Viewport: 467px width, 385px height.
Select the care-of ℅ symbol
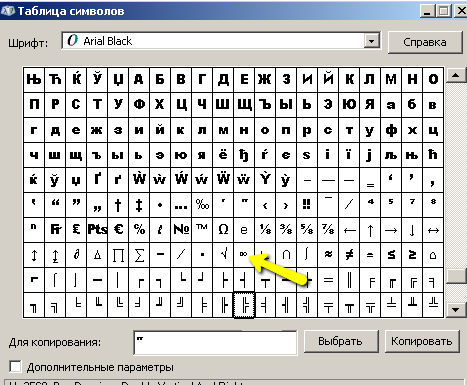click(x=139, y=230)
